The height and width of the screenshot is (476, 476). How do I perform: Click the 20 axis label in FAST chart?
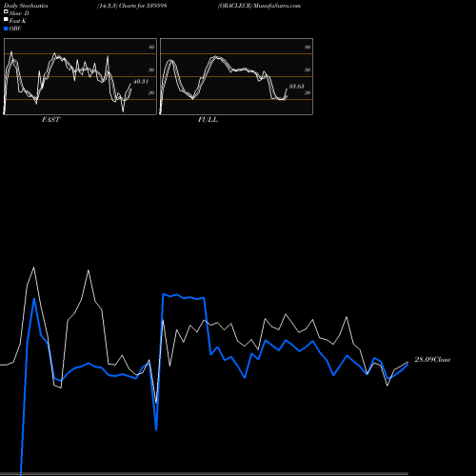tap(151, 93)
